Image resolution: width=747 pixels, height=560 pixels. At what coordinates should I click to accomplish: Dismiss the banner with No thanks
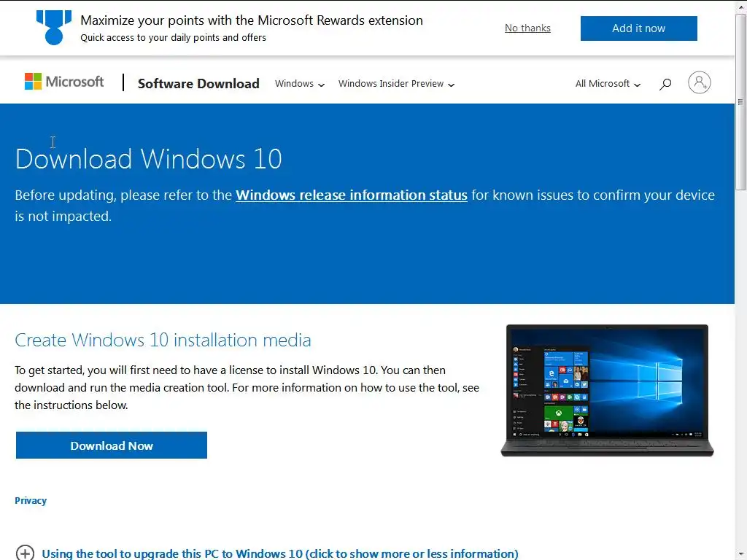(x=527, y=28)
